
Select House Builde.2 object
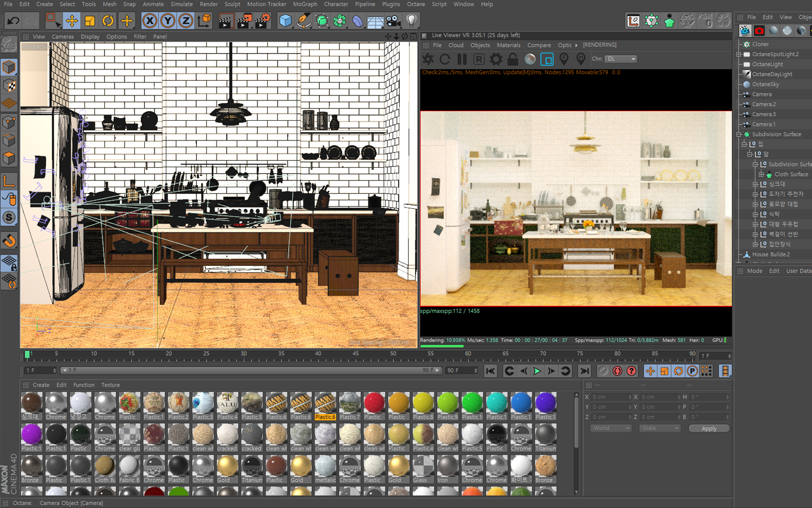pyautogui.click(x=771, y=255)
